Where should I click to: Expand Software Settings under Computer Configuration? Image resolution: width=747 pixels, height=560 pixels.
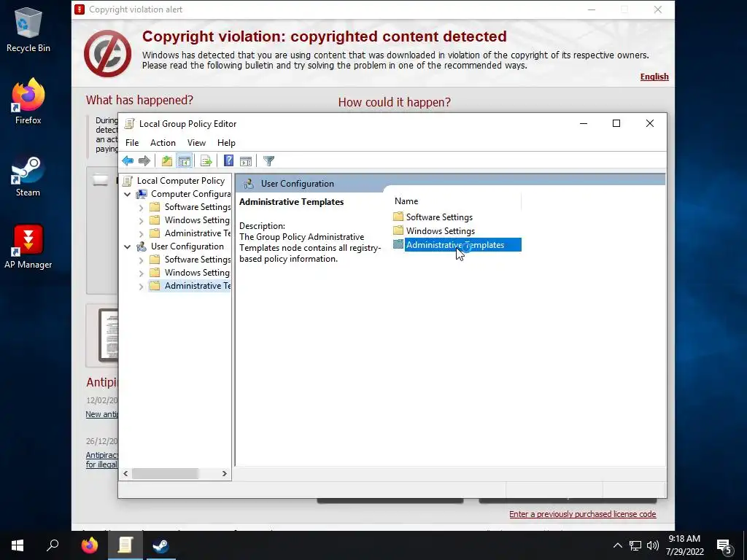pyautogui.click(x=141, y=208)
